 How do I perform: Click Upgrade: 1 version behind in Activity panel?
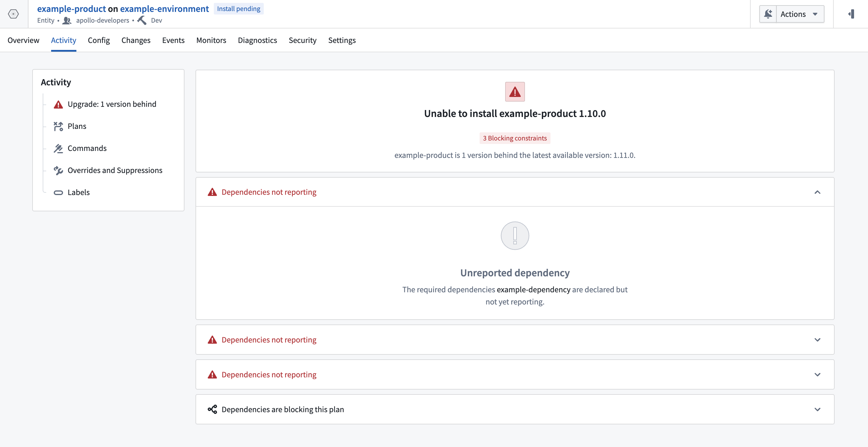(x=112, y=104)
